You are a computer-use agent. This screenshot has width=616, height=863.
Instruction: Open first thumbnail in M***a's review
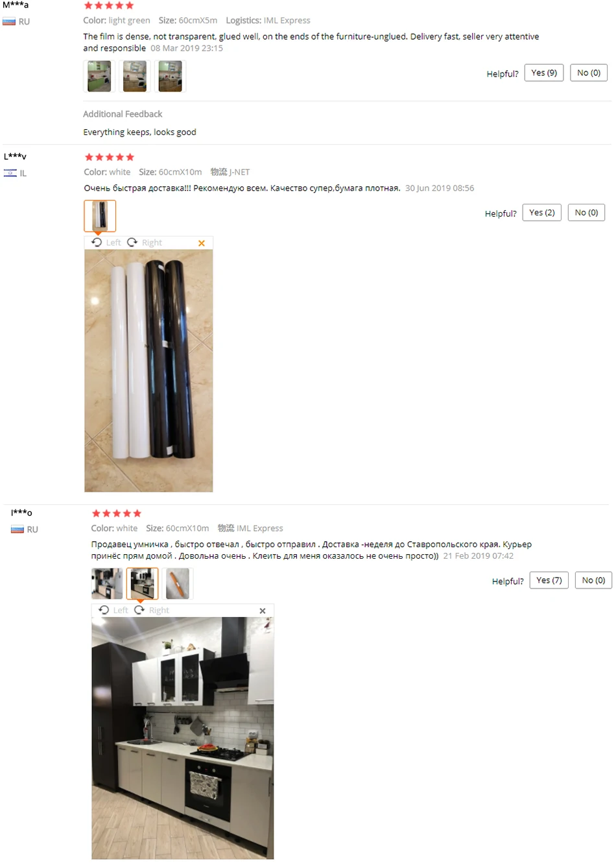click(99, 76)
